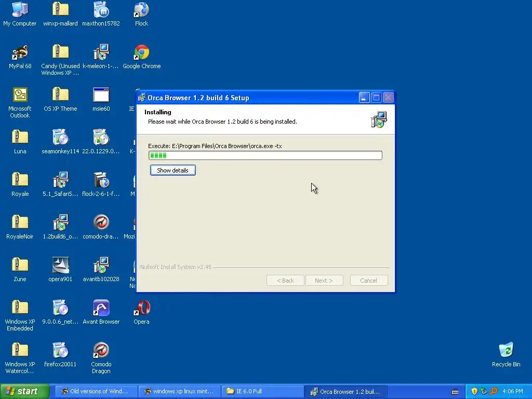Select the seamonkey114 installer icon

coord(60,137)
